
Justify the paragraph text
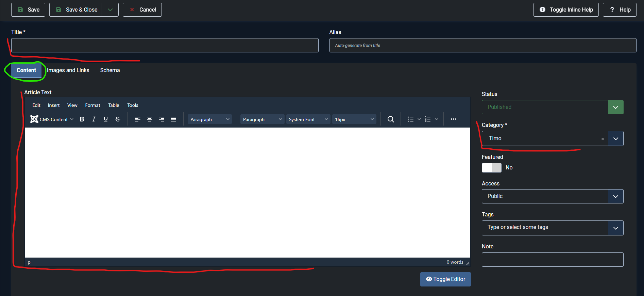[173, 119]
